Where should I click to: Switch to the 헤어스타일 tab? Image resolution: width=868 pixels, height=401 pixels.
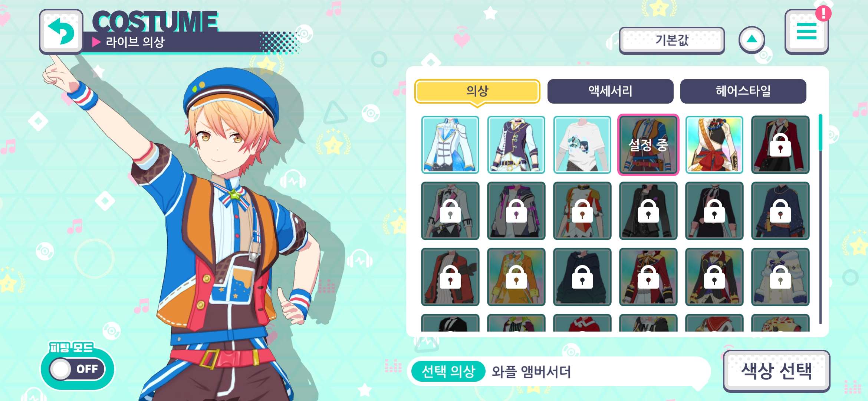coord(743,91)
